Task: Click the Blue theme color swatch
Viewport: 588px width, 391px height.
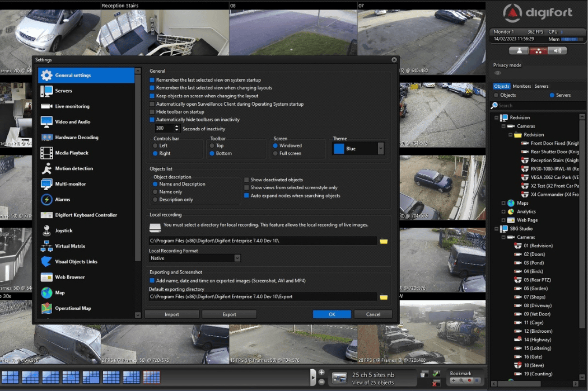Action: click(x=339, y=149)
